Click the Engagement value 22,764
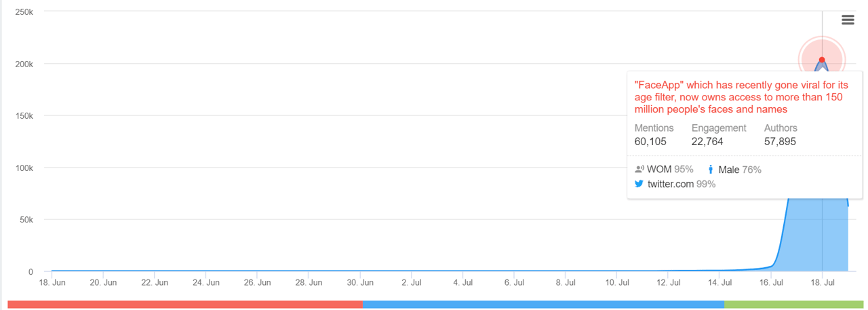Image resolution: width=868 pixels, height=310 pixels. click(707, 142)
